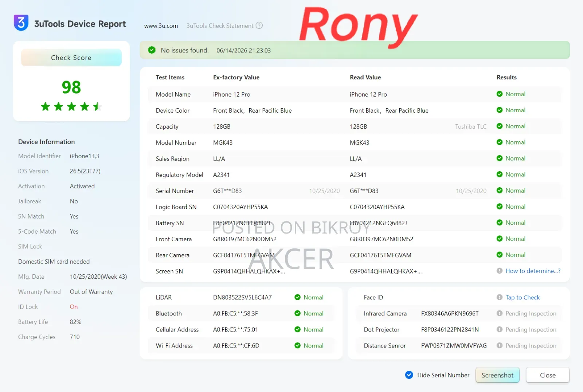The image size is (583, 392).
Task: Click the Regulatory Model Normal status icon
Action: pos(500,174)
